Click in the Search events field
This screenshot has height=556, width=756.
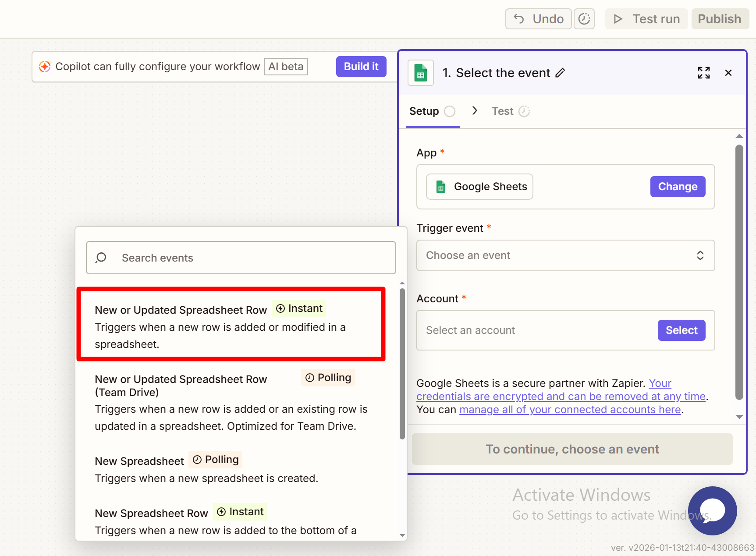(241, 258)
